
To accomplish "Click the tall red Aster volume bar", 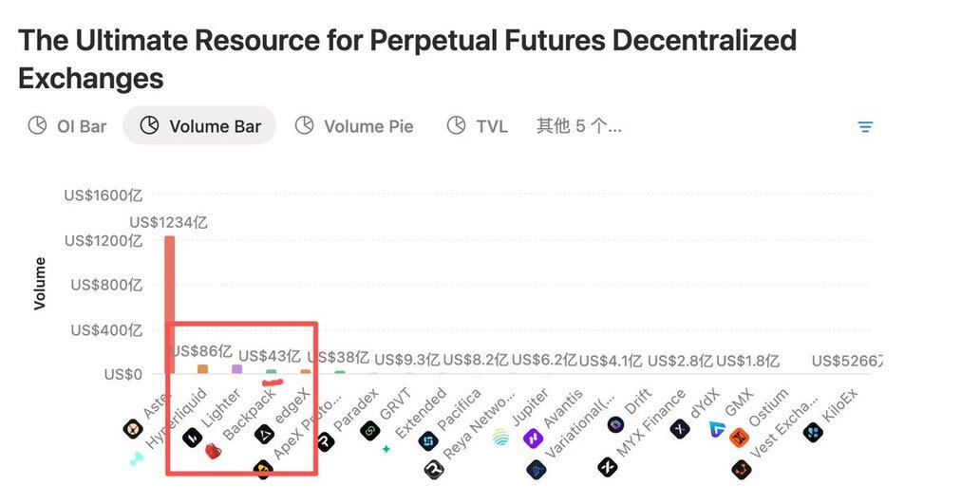I will pos(169,304).
